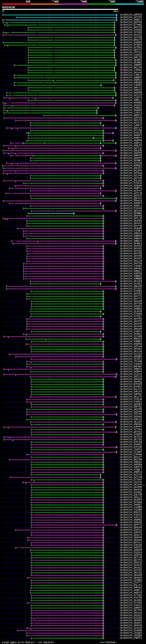The width and height of the screenshot is (146, 644).
Task: Select the label UniRef100_A2ZD01
Action: 131,48
